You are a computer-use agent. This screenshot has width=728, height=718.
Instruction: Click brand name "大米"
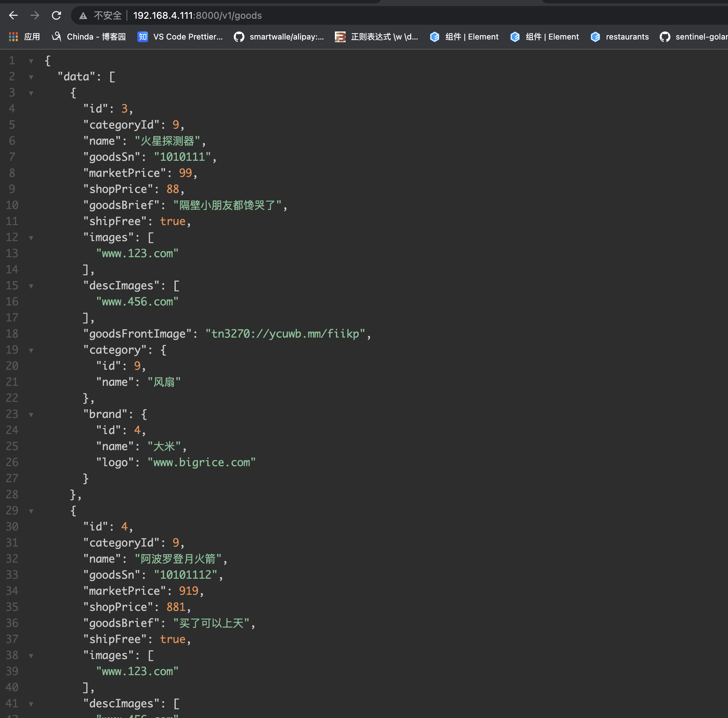pos(164,446)
